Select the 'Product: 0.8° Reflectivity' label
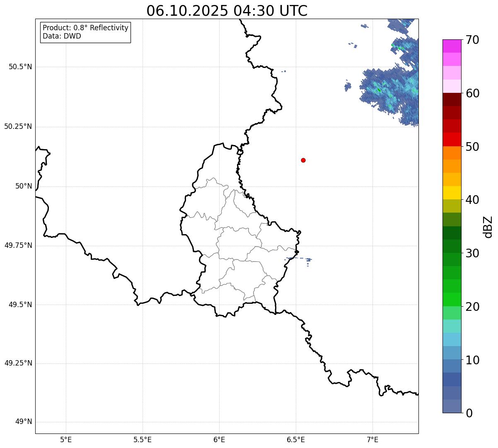 (x=86, y=28)
